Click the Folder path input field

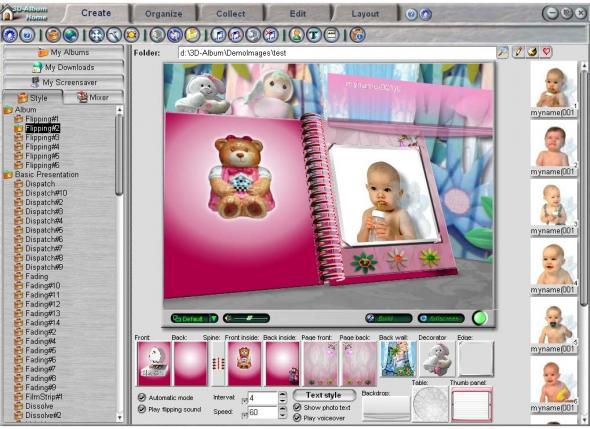(x=337, y=53)
